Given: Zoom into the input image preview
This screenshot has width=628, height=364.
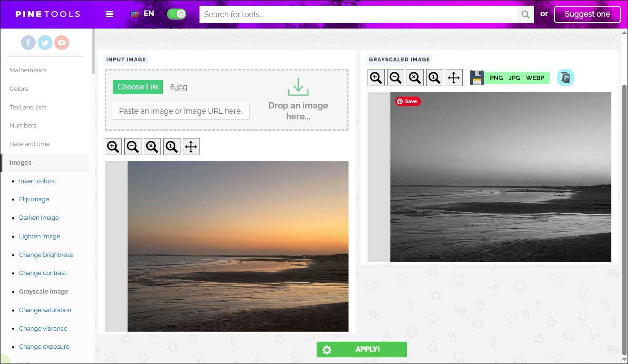Looking at the screenshot, I should [x=113, y=146].
